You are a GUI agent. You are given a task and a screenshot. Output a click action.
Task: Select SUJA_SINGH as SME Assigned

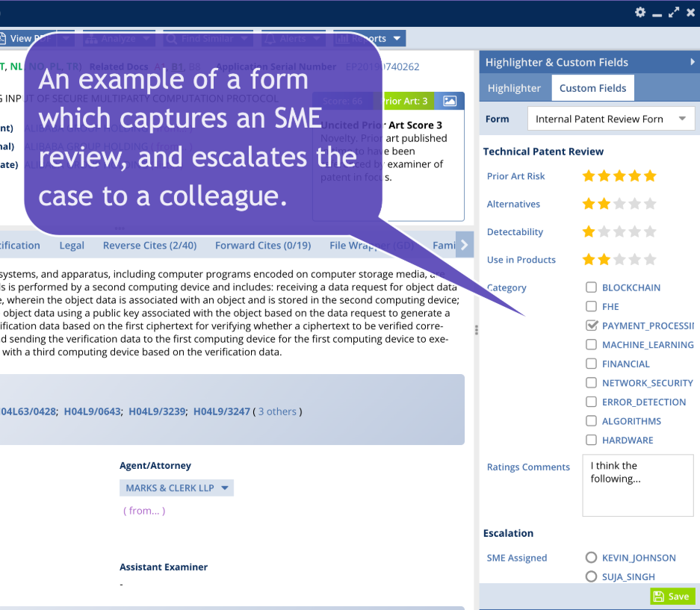point(591,577)
